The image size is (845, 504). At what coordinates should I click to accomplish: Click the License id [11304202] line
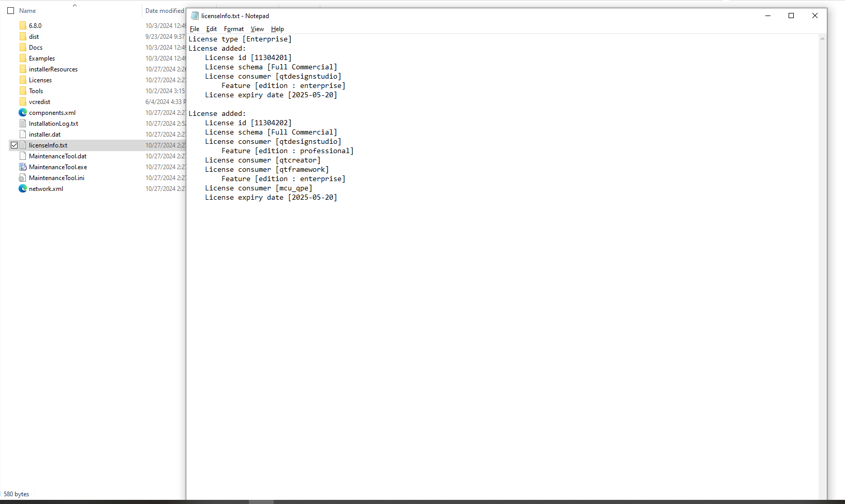click(248, 123)
